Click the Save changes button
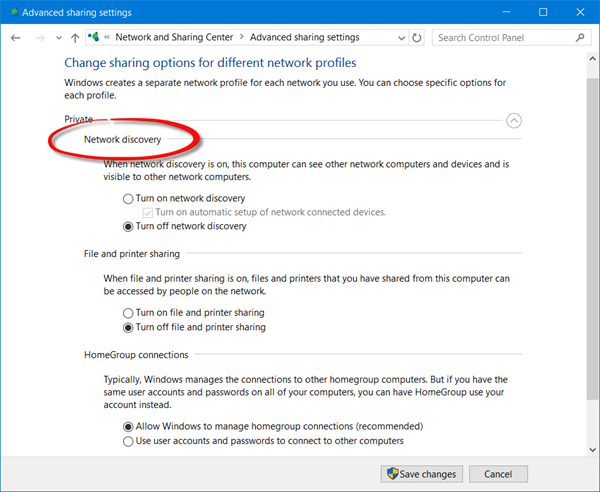The image size is (600, 492). [420, 474]
